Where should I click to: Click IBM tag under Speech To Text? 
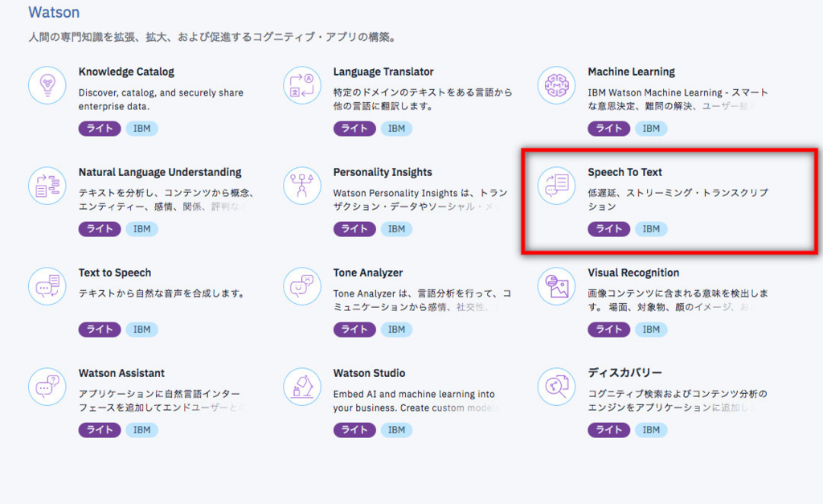pyautogui.click(x=651, y=229)
